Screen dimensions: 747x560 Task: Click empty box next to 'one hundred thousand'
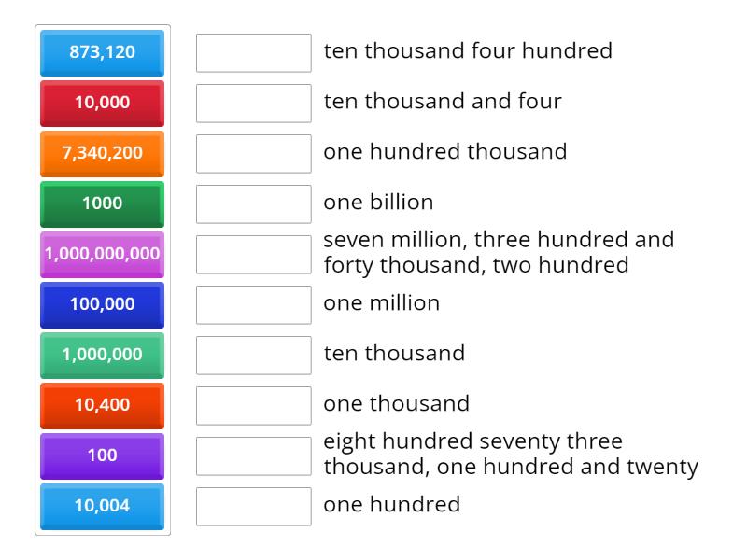pos(253,153)
